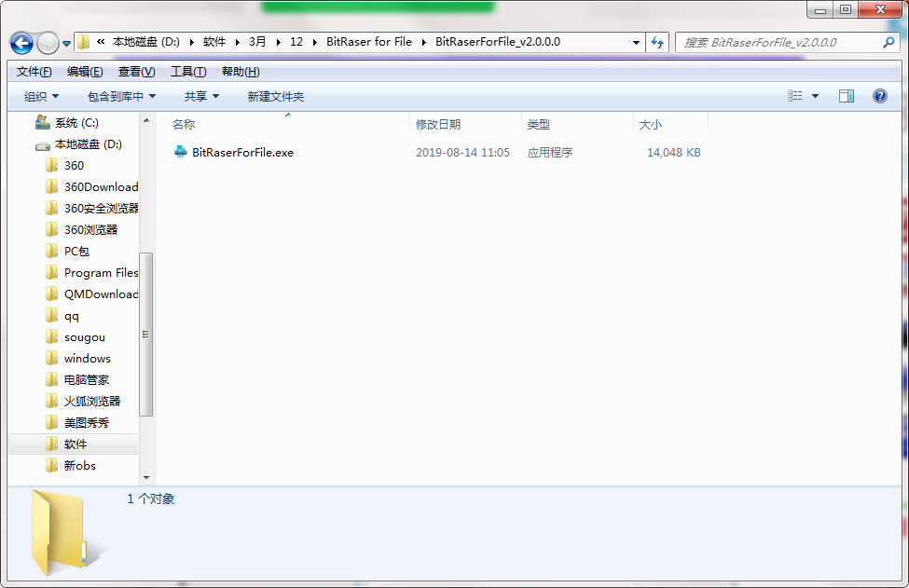Open Program Files folder in sidebar
Viewport: 909px width, 588px height.
click(x=101, y=273)
